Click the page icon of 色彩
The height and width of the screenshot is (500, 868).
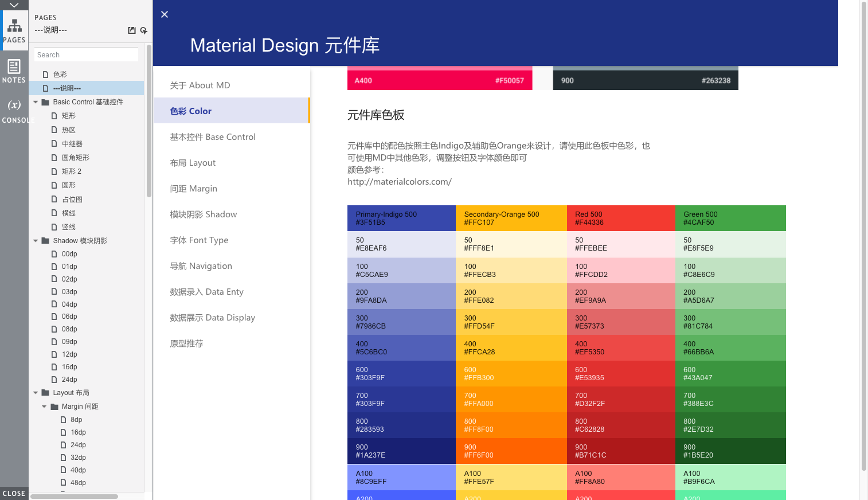coord(46,75)
